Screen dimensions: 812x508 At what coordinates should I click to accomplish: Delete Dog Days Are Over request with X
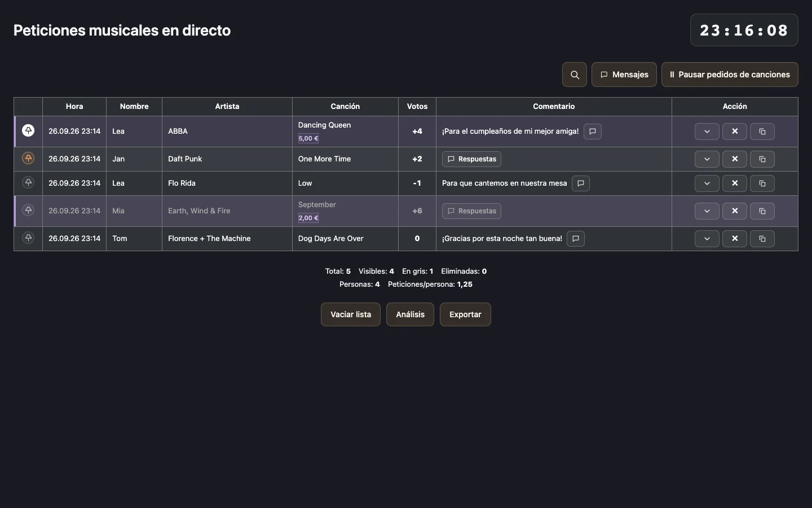[x=735, y=239]
